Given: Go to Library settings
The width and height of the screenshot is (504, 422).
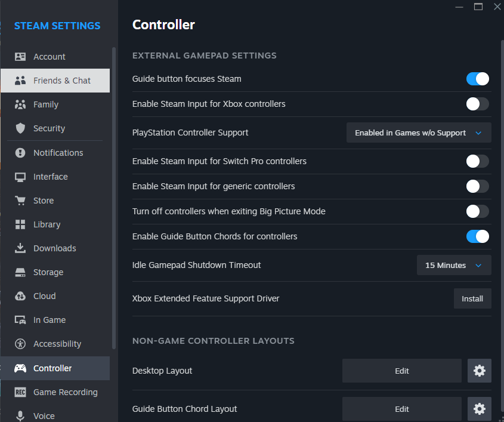Looking at the screenshot, I should point(55,224).
